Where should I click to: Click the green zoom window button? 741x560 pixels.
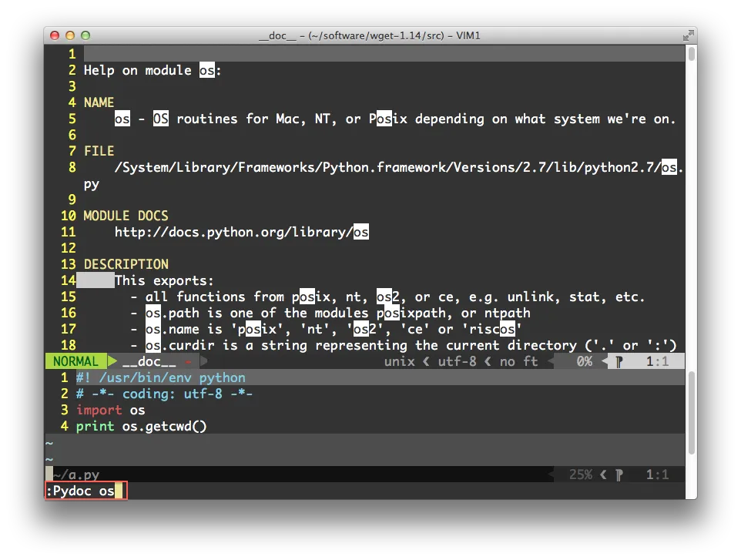[85, 35]
